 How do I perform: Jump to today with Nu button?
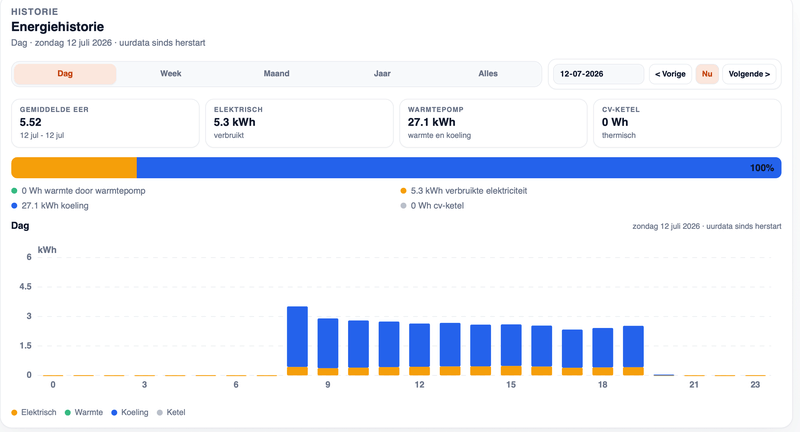(x=707, y=74)
